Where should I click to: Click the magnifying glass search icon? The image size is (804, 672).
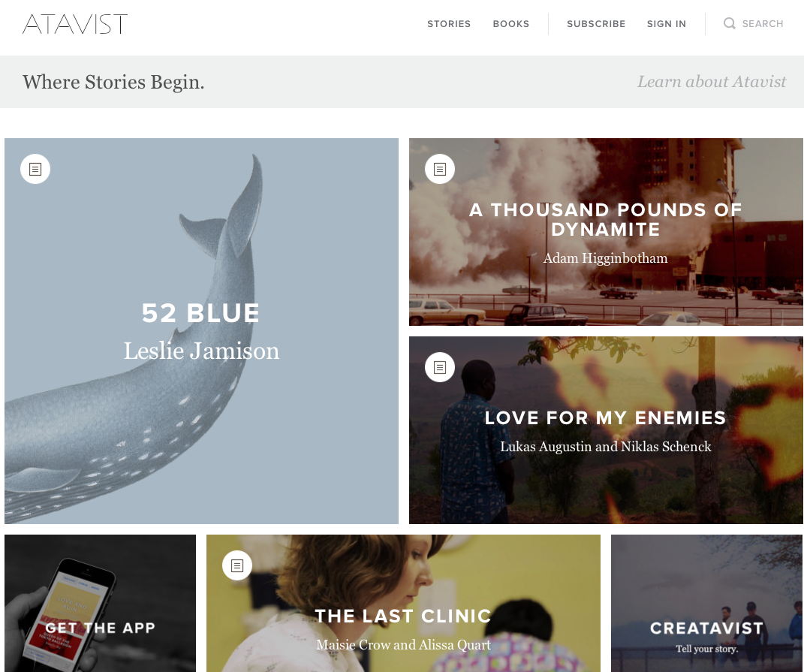[729, 23]
